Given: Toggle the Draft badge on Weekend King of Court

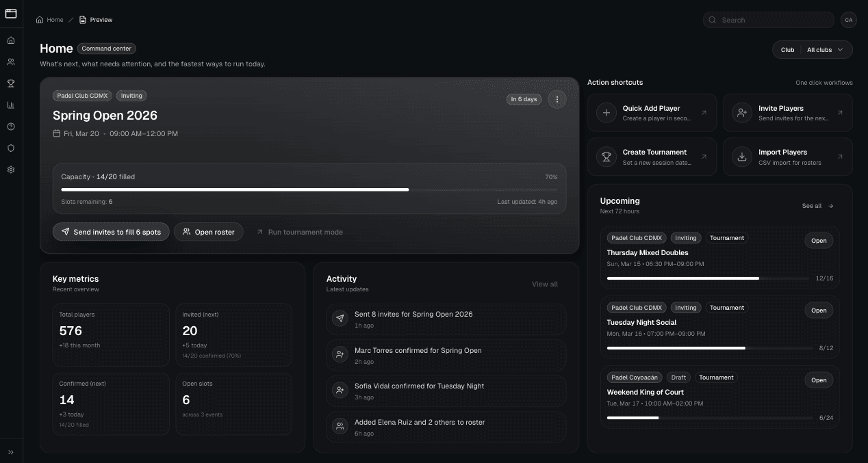Looking at the screenshot, I should click(x=678, y=377).
